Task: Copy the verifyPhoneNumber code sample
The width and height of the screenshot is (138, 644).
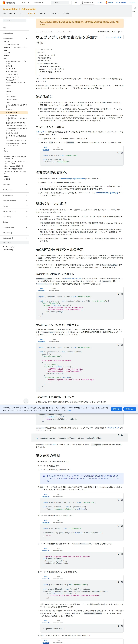Action: 122,582
